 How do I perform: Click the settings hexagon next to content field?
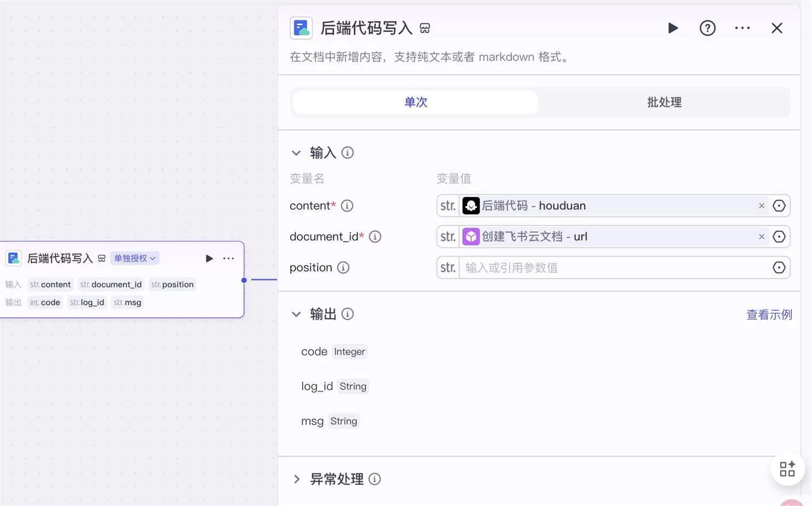tap(779, 205)
